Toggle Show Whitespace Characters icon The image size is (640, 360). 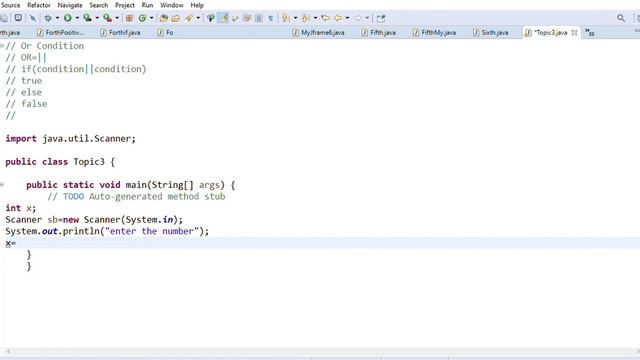point(271,18)
